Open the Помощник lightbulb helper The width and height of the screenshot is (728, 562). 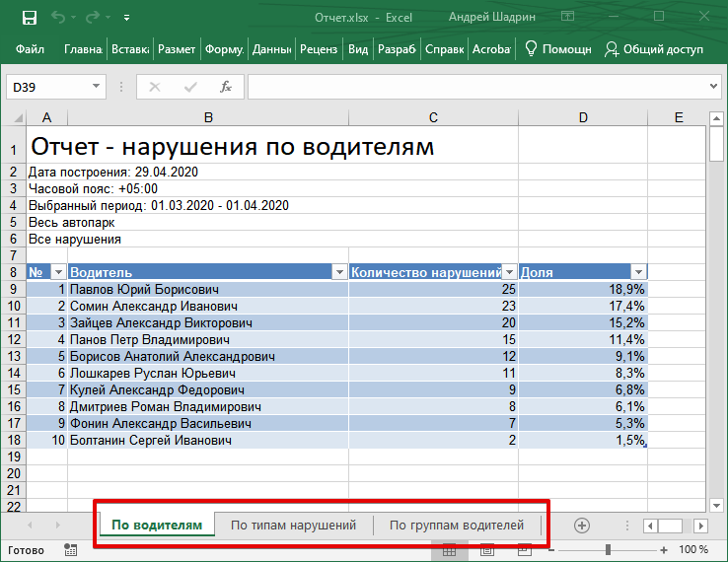(x=557, y=48)
